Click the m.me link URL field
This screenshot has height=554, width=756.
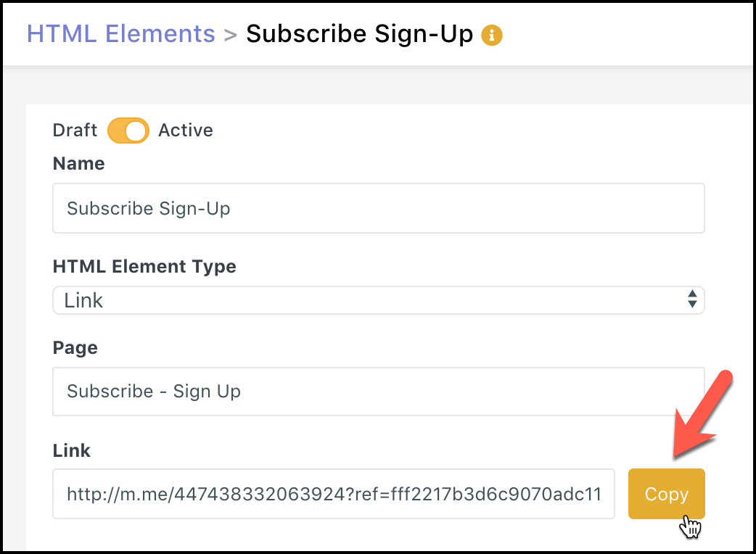click(334, 494)
